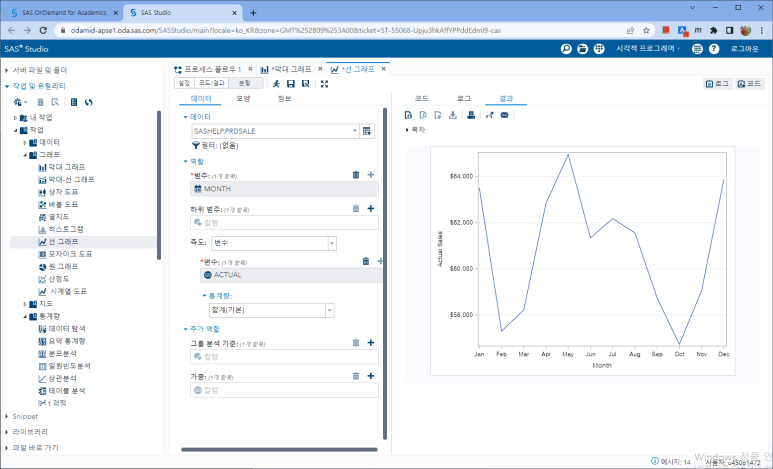Screen dimensions: 773x469
Task: Refresh the tasks list with refresh icon
Action: (x=89, y=102)
